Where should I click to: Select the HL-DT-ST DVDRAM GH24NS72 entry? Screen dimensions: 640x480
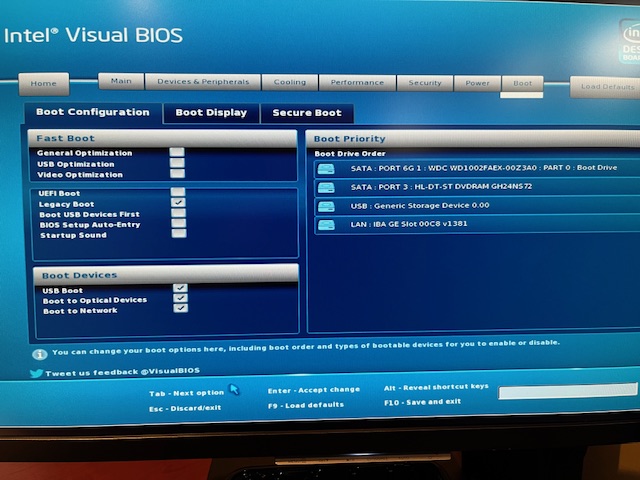tap(478, 187)
